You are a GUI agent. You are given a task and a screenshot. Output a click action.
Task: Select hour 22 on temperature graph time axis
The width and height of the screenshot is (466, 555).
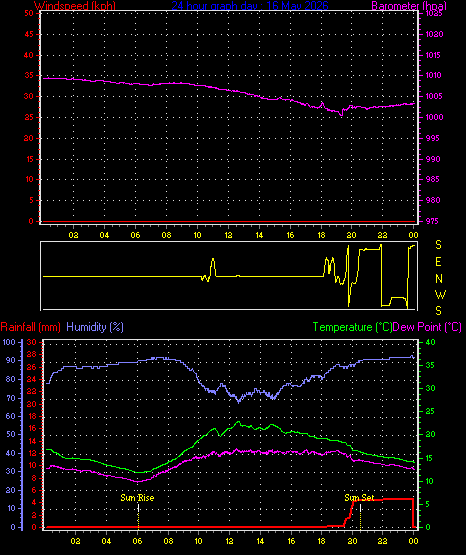click(x=383, y=541)
